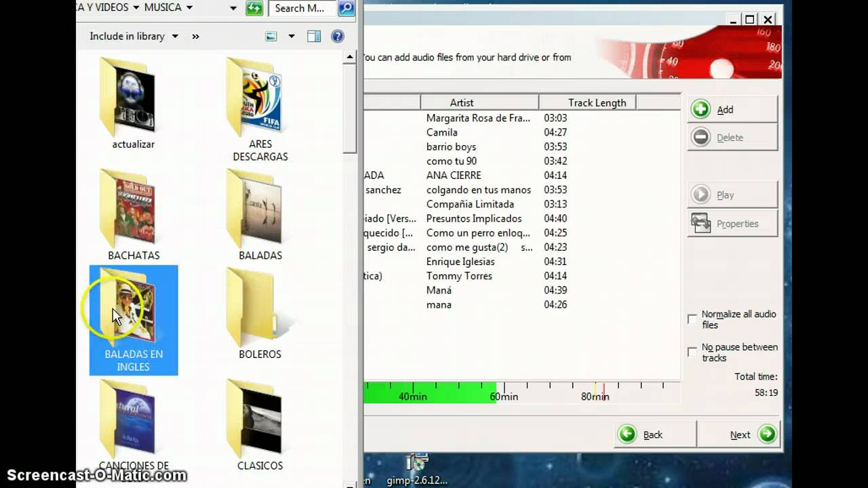Screen dimensions: 868x488
Task: Open the view options dropdown arrow
Action: coord(292,37)
